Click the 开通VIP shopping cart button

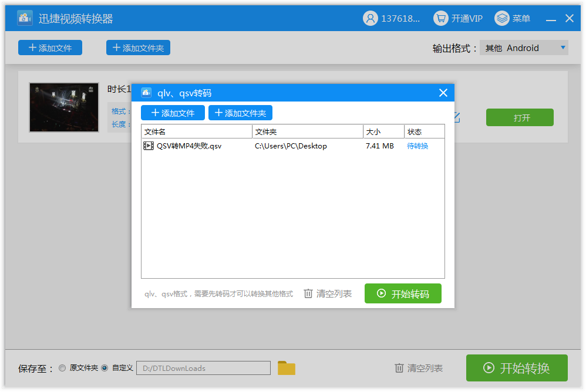coord(458,18)
